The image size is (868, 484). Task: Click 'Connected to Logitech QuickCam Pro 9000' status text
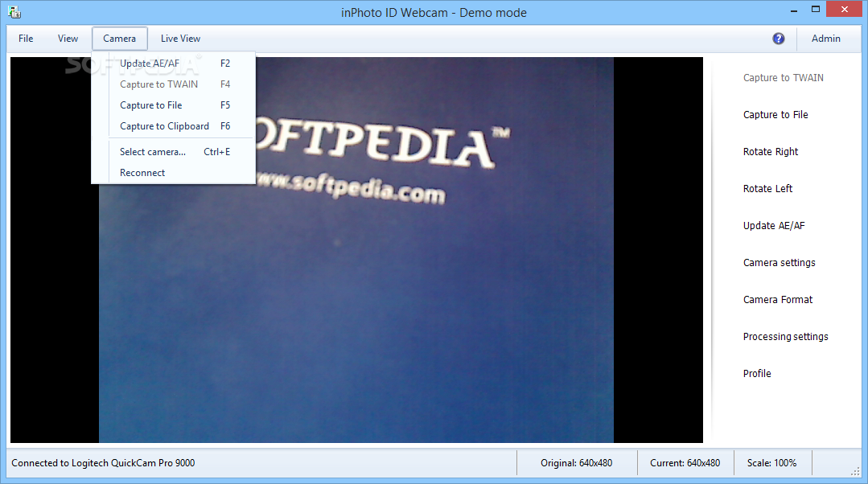pyautogui.click(x=103, y=463)
